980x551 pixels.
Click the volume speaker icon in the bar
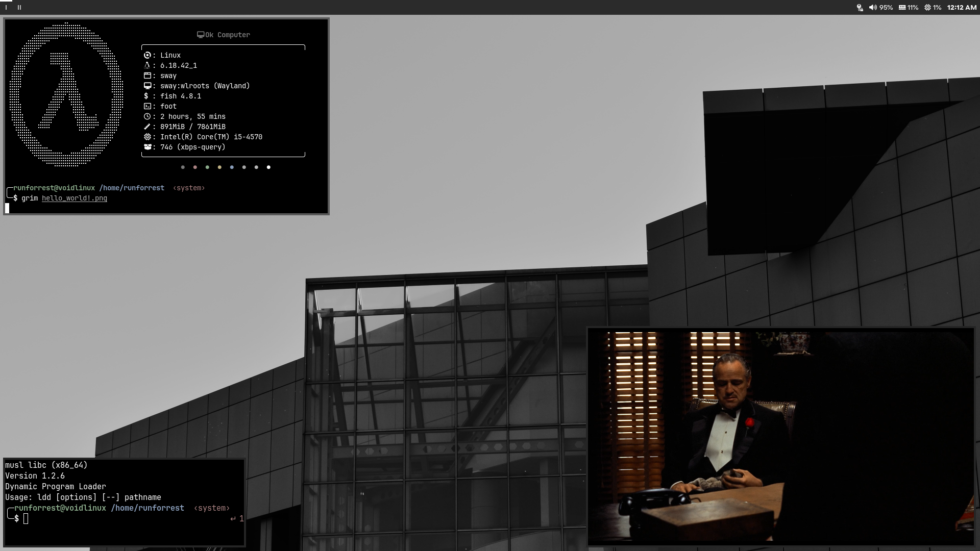[873, 8]
